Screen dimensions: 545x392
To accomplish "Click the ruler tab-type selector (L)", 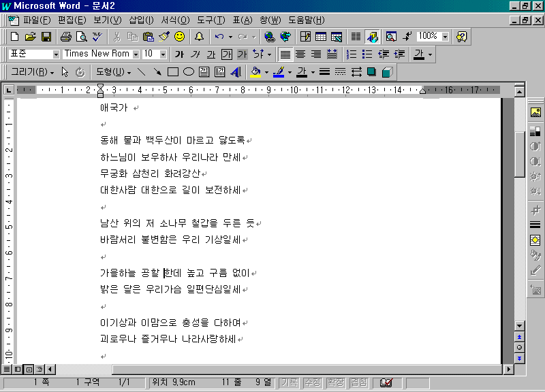I will click(x=9, y=91).
